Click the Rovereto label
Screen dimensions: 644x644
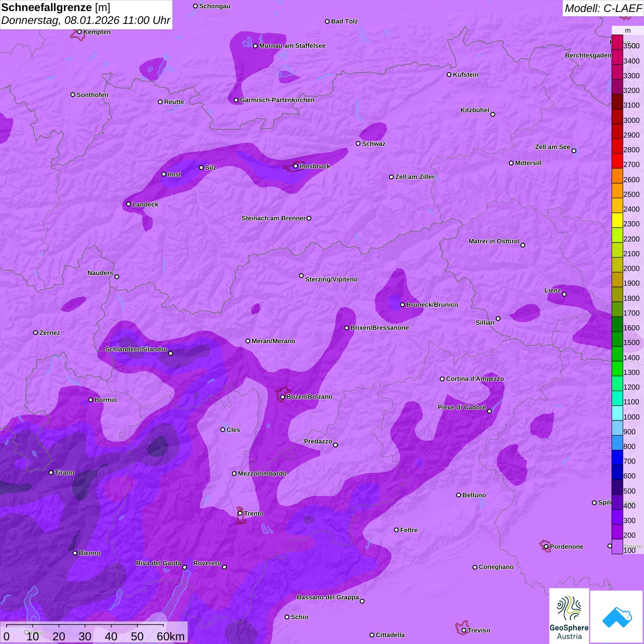207,563
